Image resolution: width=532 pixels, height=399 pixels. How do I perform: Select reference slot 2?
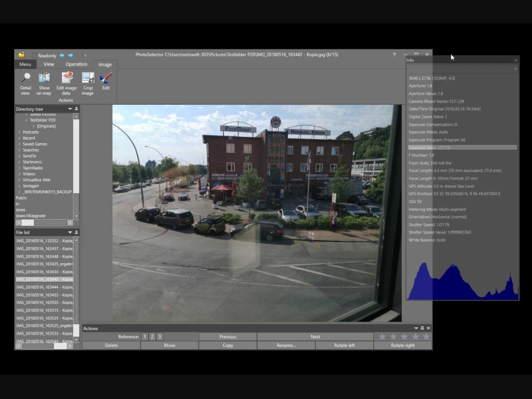[152, 337]
